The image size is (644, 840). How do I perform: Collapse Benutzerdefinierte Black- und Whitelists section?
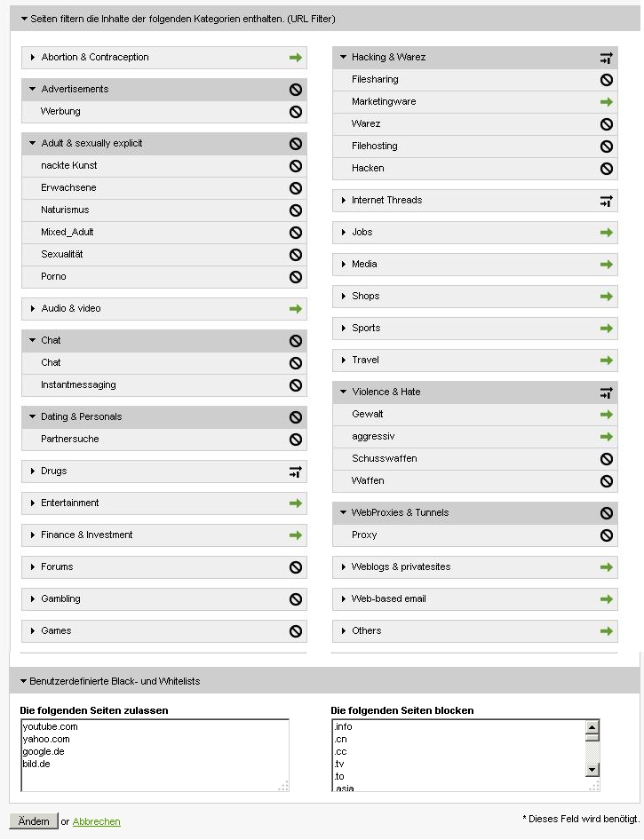(x=23, y=681)
